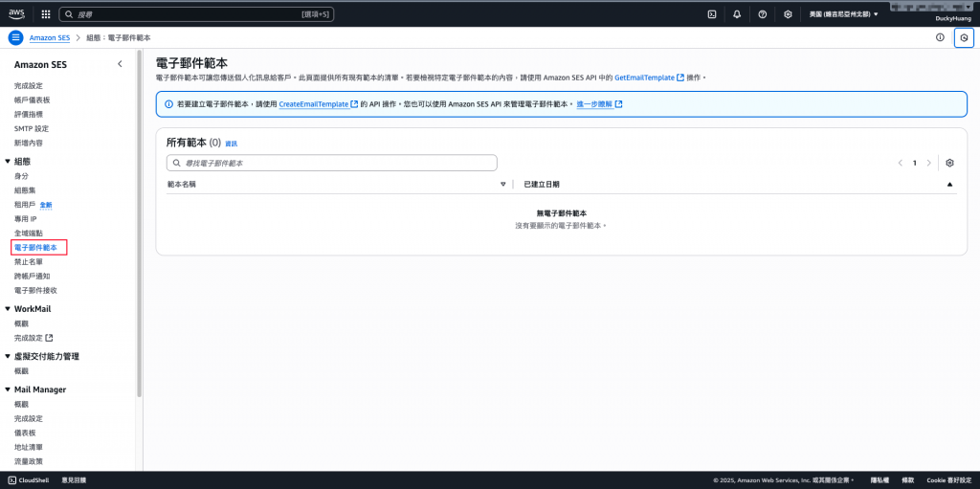Select 儀表板 under Mail Manager
Viewport: 980px width, 489px height.
(x=25, y=433)
